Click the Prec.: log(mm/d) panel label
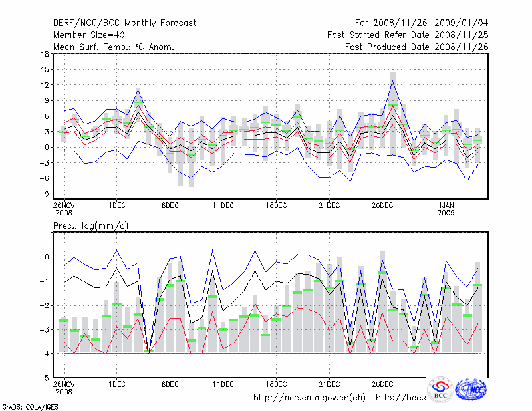Screen dimensions: 532x411 pyautogui.click(x=91, y=226)
